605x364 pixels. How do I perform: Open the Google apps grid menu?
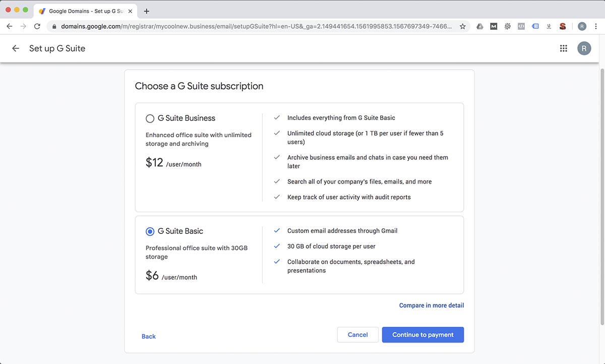564,48
